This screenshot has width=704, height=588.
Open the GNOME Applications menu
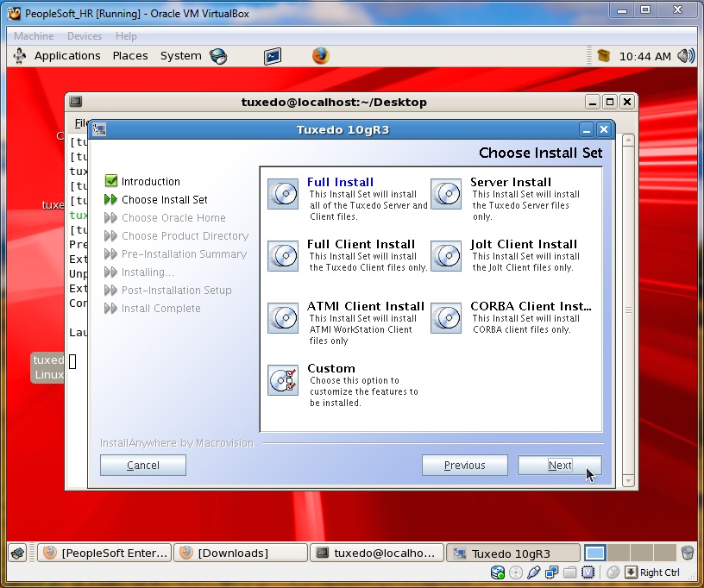(67, 56)
